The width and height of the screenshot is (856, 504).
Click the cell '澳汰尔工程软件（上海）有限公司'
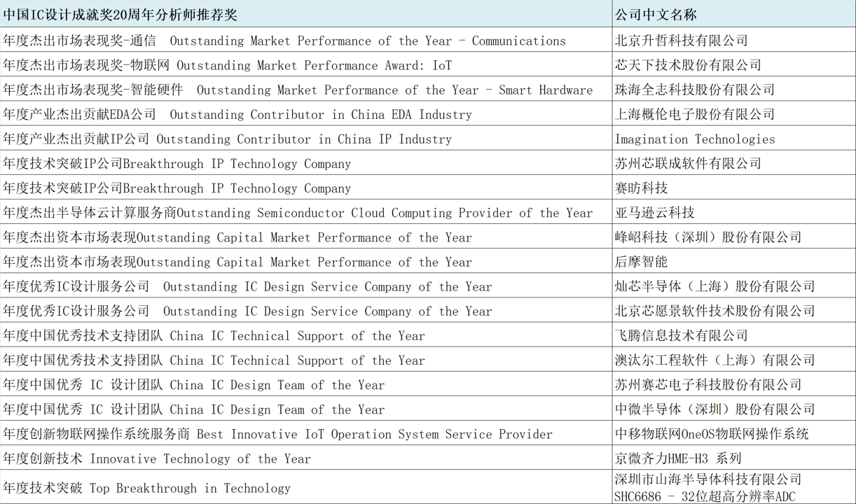(733, 360)
